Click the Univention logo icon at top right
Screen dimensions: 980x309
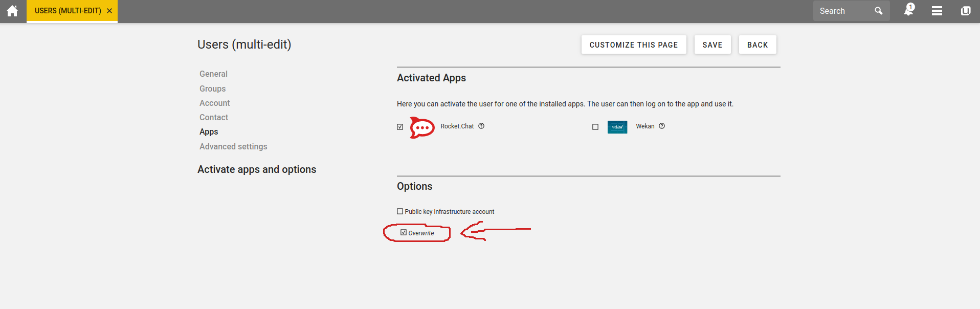pyautogui.click(x=965, y=11)
